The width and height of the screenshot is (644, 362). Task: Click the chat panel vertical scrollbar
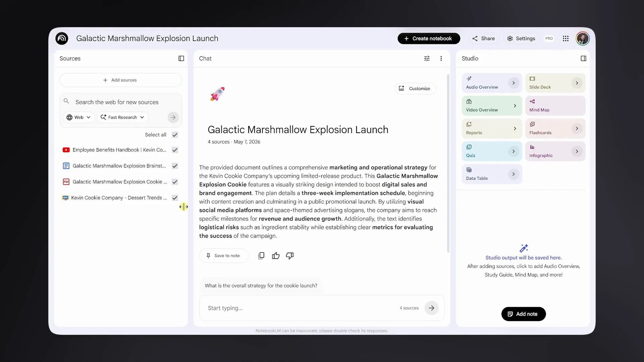click(x=448, y=163)
